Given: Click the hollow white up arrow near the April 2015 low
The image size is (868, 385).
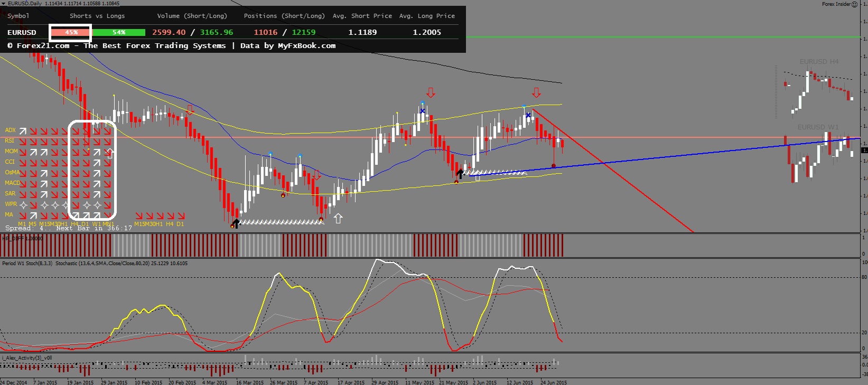Looking at the screenshot, I should tap(338, 218).
